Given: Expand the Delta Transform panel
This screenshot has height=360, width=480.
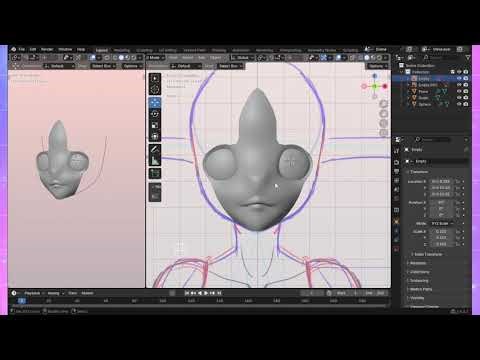Looking at the screenshot, I should pyautogui.click(x=427, y=254).
